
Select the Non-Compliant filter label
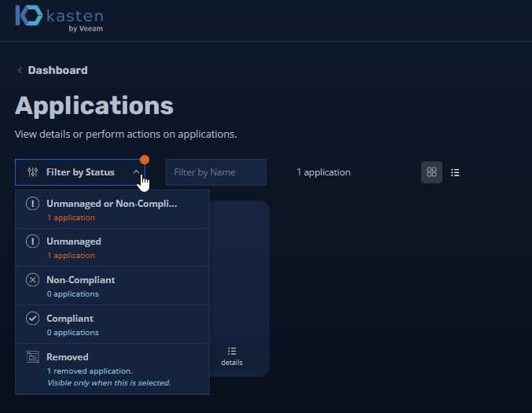(80, 280)
